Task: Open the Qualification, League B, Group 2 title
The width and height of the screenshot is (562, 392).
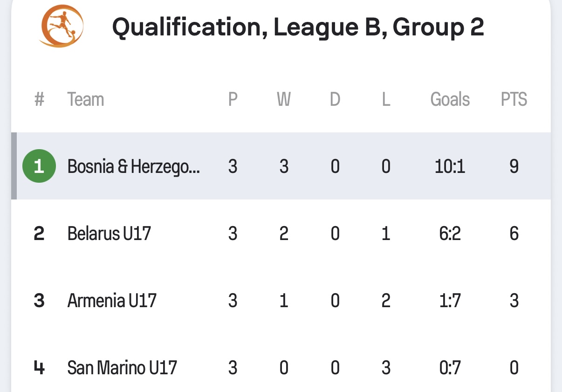Action: click(x=298, y=28)
